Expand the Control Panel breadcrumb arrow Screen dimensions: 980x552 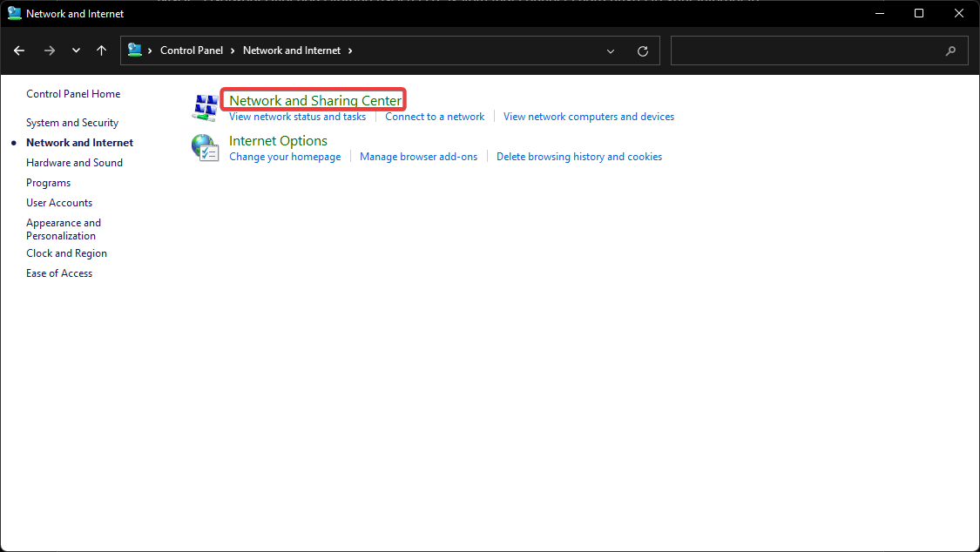click(x=234, y=50)
